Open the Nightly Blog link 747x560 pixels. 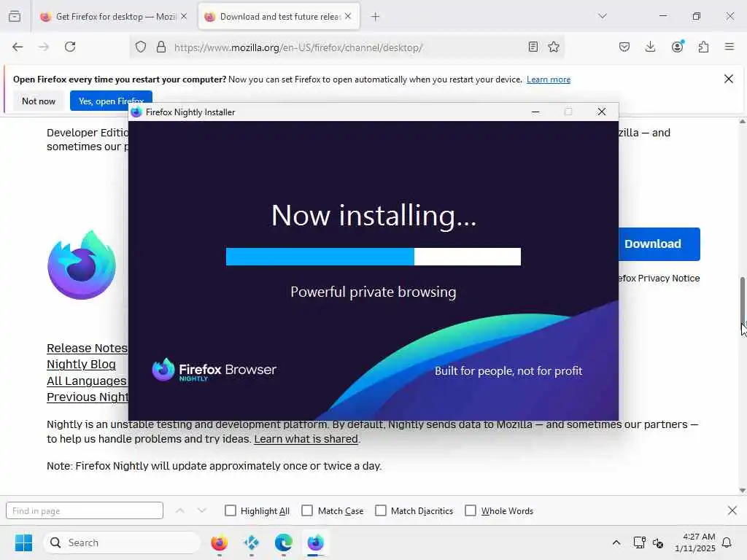pos(81,365)
